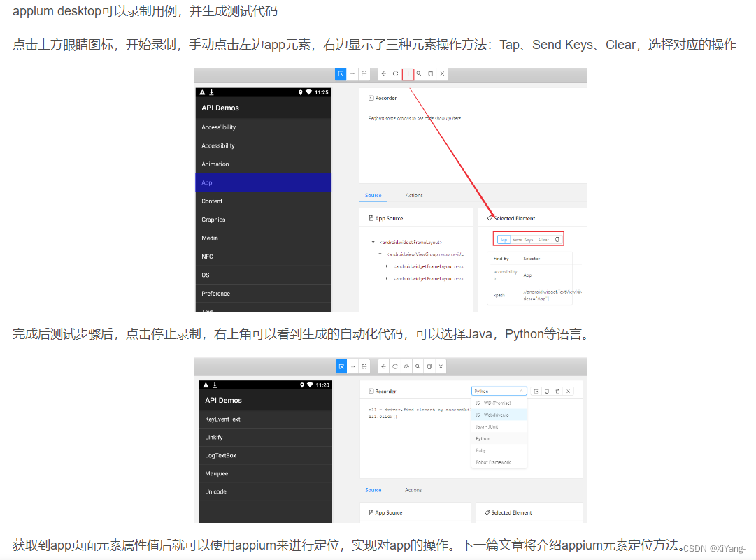Click the Tap button under Selected Element

(x=504, y=240)
